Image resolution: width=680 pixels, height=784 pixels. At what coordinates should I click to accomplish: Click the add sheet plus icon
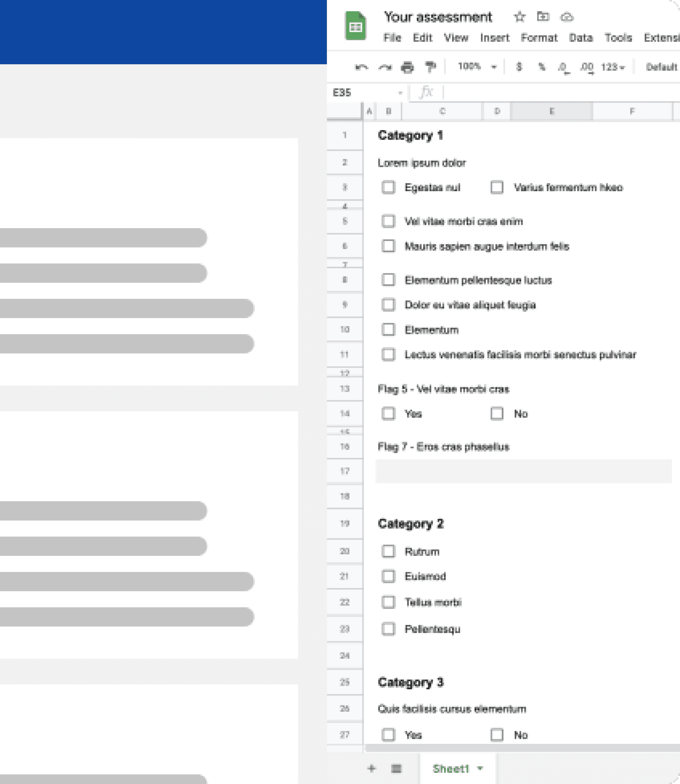point(372,769)
